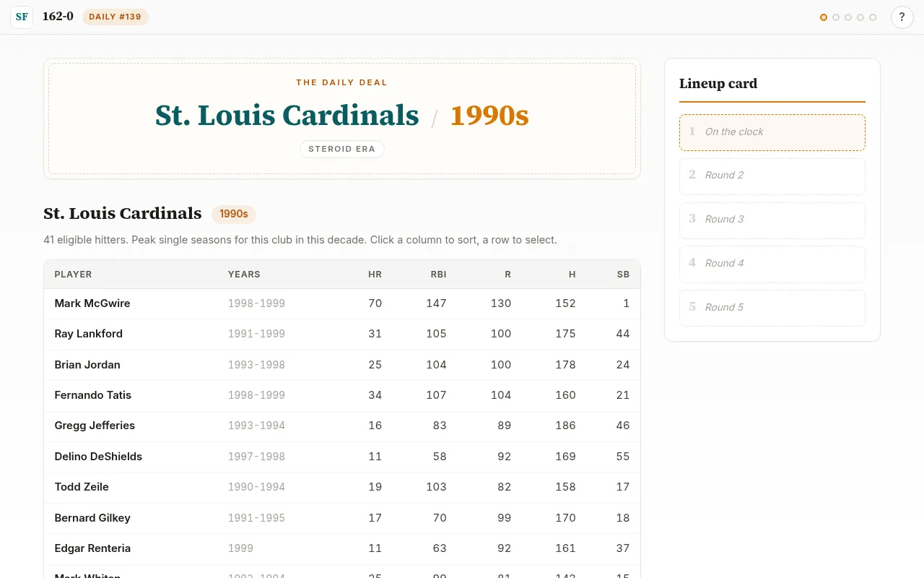This screenshot has width=924, height=578.
Task: Click Jordan's 178 hits value
Action: (x=565, y=365)
